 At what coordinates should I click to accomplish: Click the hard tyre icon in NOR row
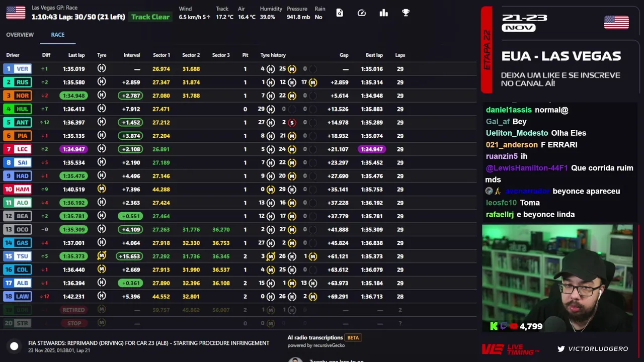tap(102, 95)
